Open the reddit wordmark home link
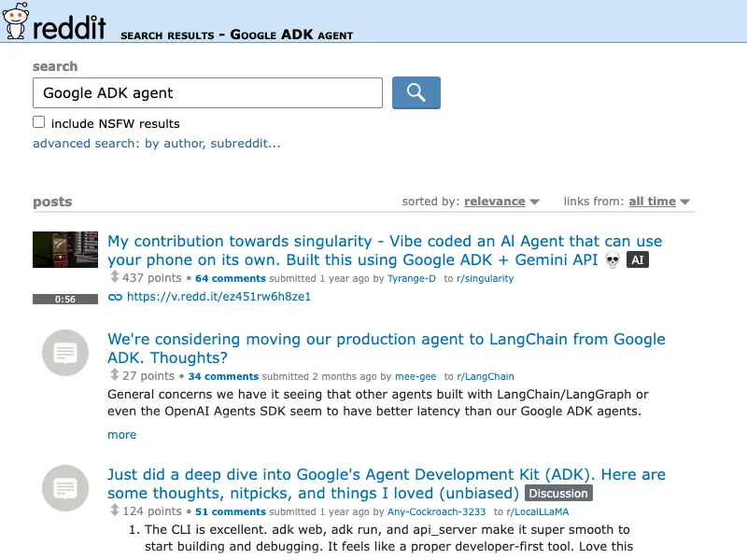Screen dimensions: 747x560 (x=69, y=27)
